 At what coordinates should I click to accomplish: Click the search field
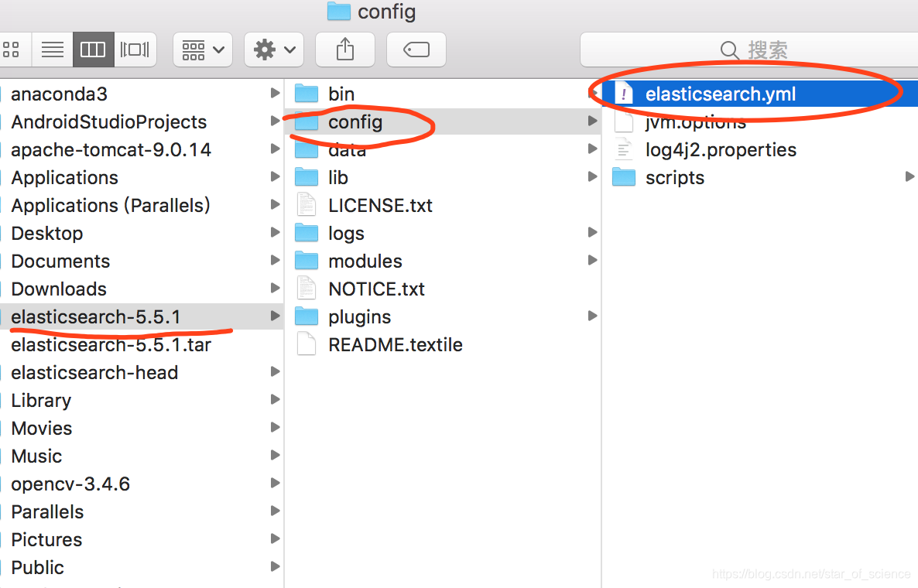click(749, 50)
